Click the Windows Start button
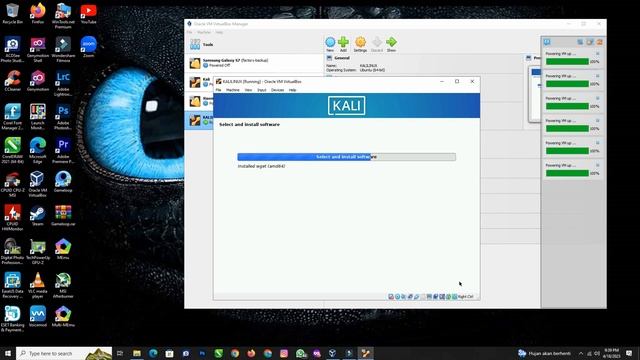This screenshot has height=360, width=640. tap(8, 353)
